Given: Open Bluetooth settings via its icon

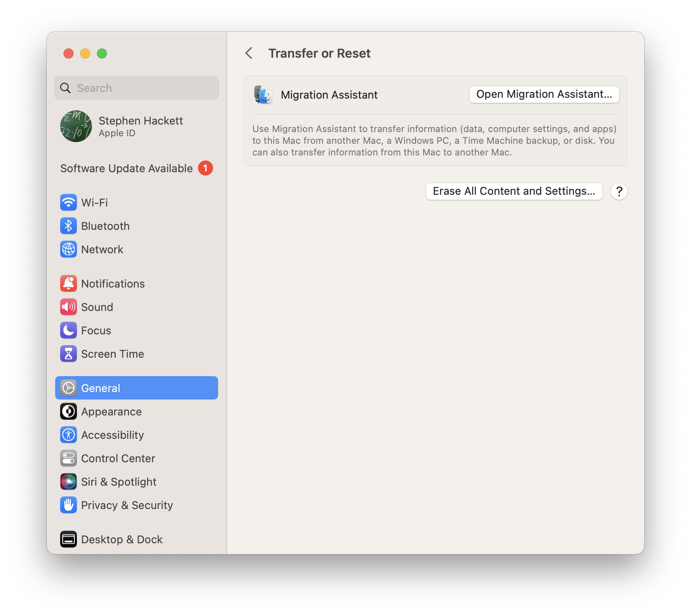Looking at the screenshot, I should pyautogui.click(x=68, y=226).
